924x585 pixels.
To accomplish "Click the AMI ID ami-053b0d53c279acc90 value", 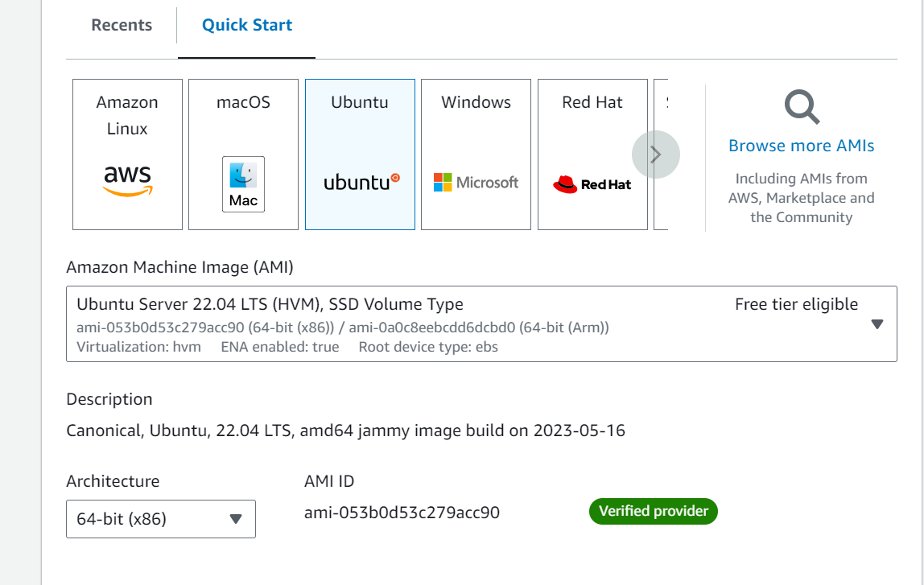I will point(402,513).
